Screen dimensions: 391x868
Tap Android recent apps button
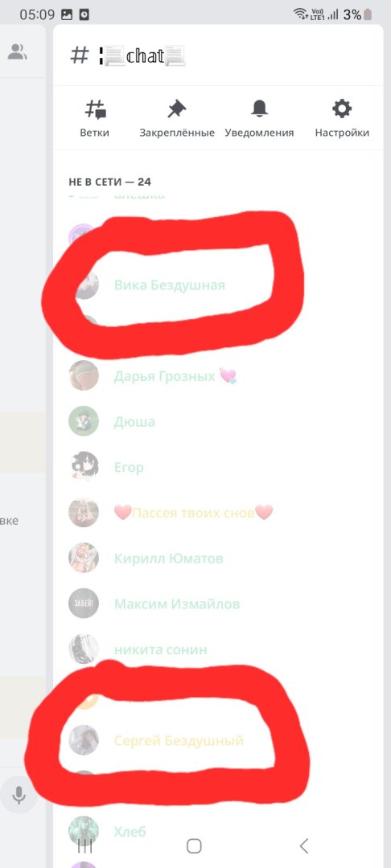point(84,845)
